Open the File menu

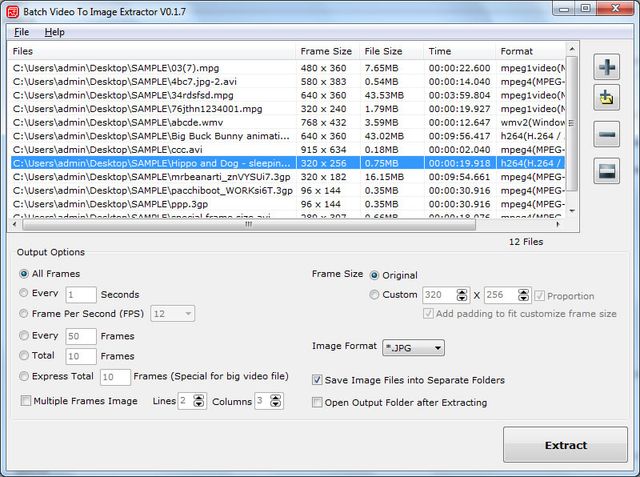point(22,32)
